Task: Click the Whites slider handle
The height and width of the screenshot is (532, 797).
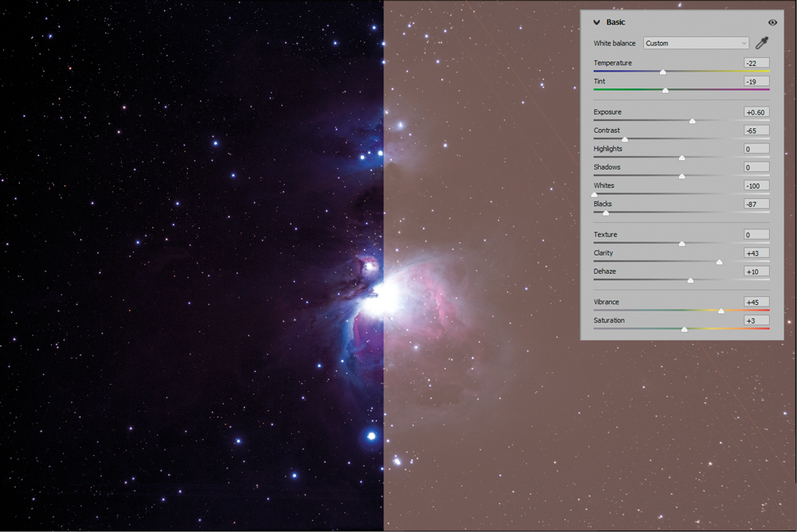Action: tap(595, 194)
